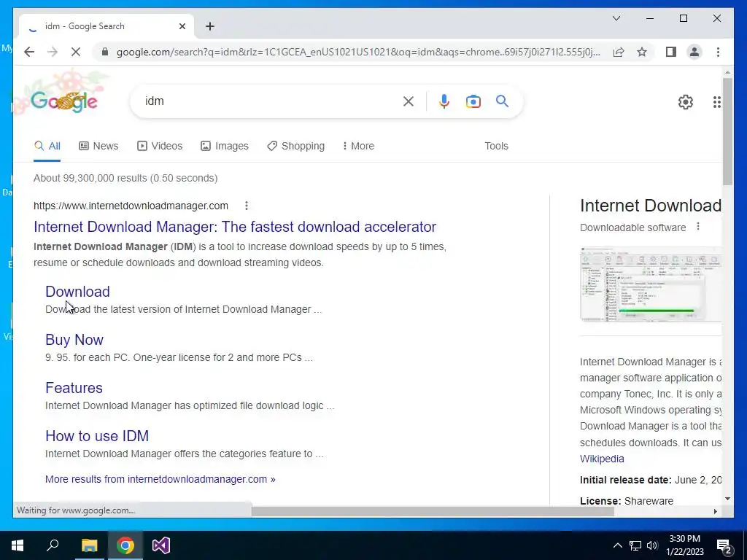Open the search Tools options
Image resolution: width=747 pixels, height=560 pixels.
click(496, 146)
